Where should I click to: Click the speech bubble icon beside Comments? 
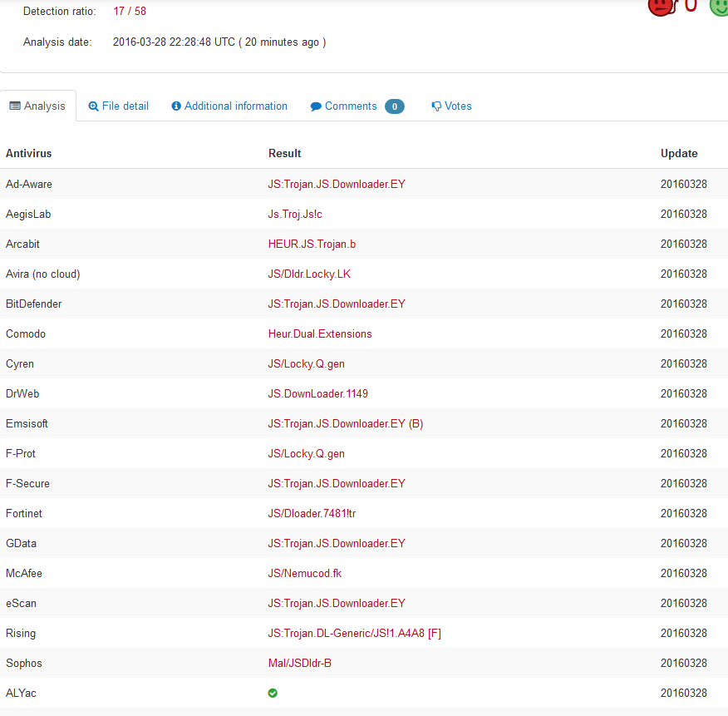316,106
